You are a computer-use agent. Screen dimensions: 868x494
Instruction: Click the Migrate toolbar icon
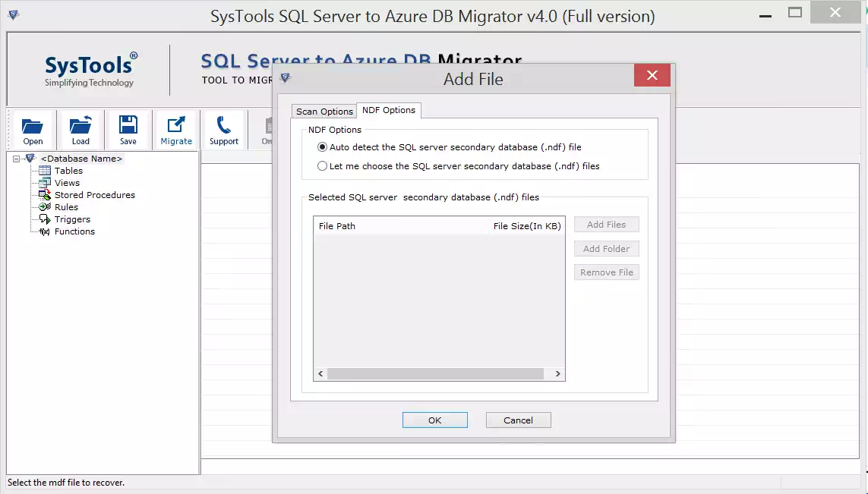(x=175, y=129)
